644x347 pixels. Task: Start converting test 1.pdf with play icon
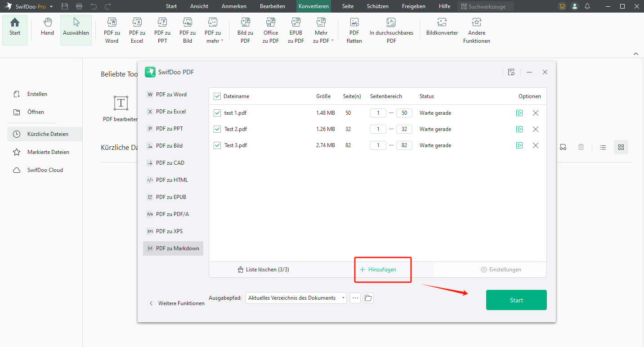pos(519,113)
